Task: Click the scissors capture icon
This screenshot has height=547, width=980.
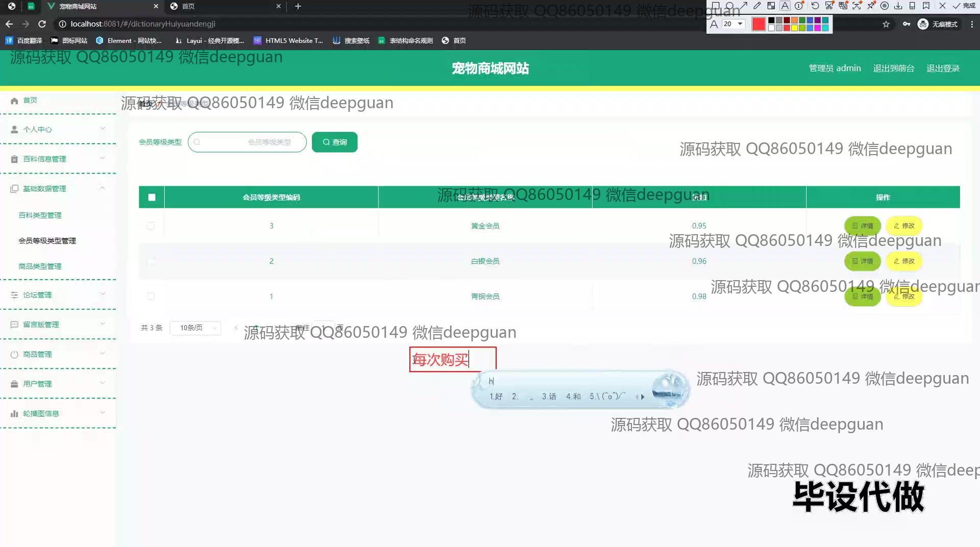Action: tap(829, 6)
